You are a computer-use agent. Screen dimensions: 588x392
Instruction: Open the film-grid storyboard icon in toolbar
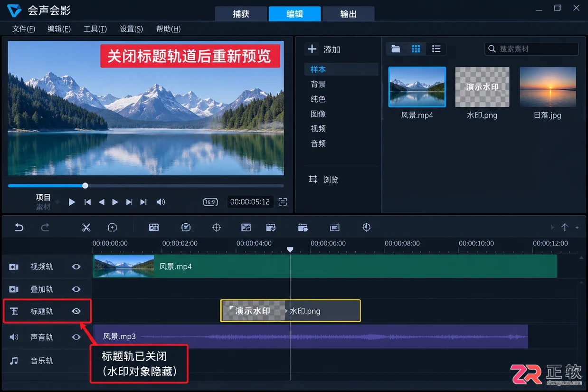pyautogui.click(x=154, y=228)
